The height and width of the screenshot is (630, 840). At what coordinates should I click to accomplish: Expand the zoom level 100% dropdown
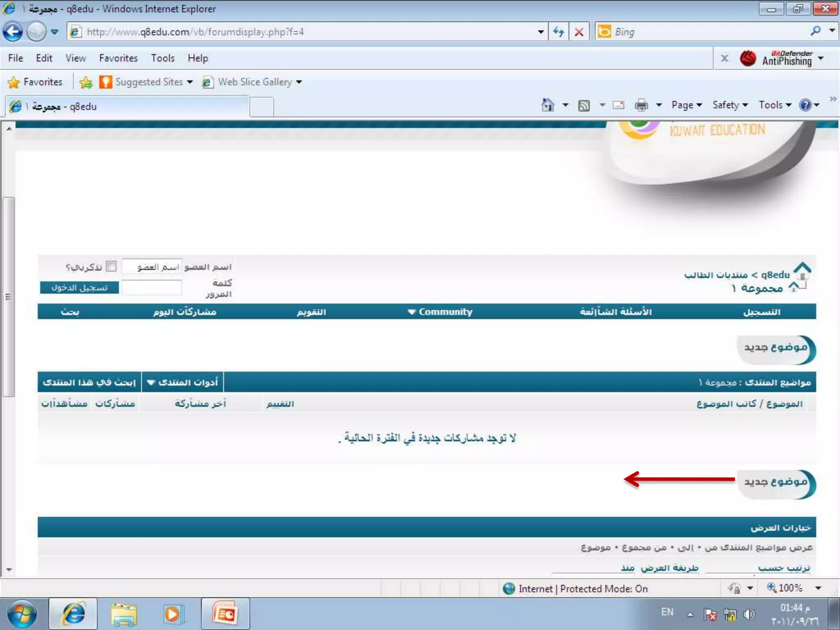[818, 588]
